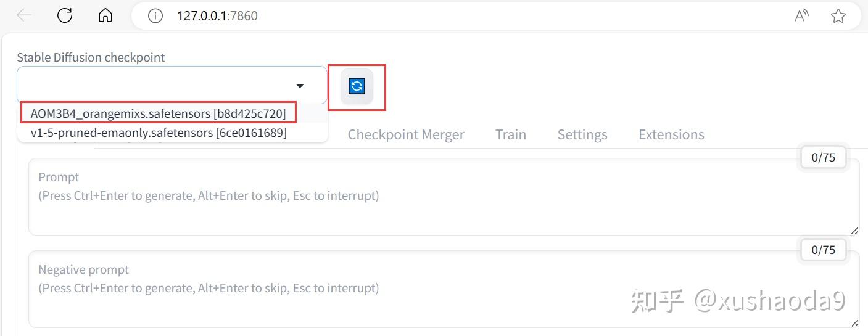View site information icon in address bar

[x=155, y=16]
